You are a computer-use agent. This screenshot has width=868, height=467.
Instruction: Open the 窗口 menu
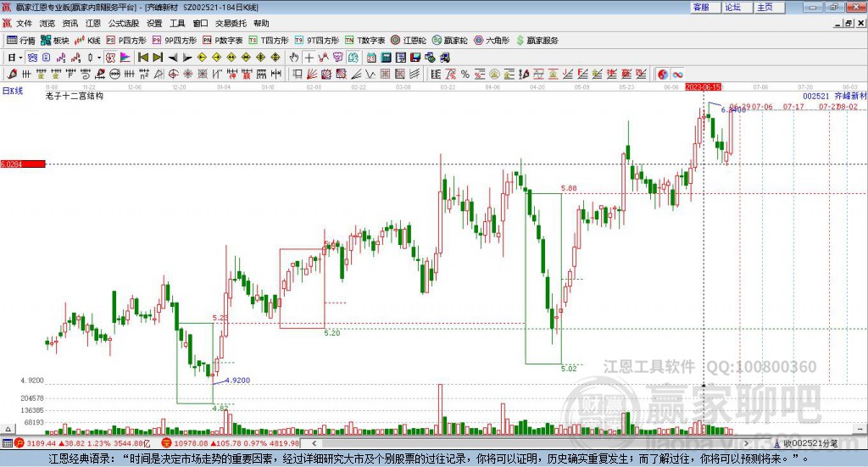coord(200,23)
